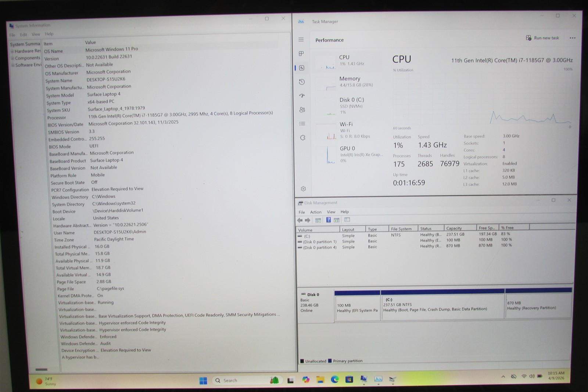
Task: Open File Explorer from taskbar
Action: (320, 380)
